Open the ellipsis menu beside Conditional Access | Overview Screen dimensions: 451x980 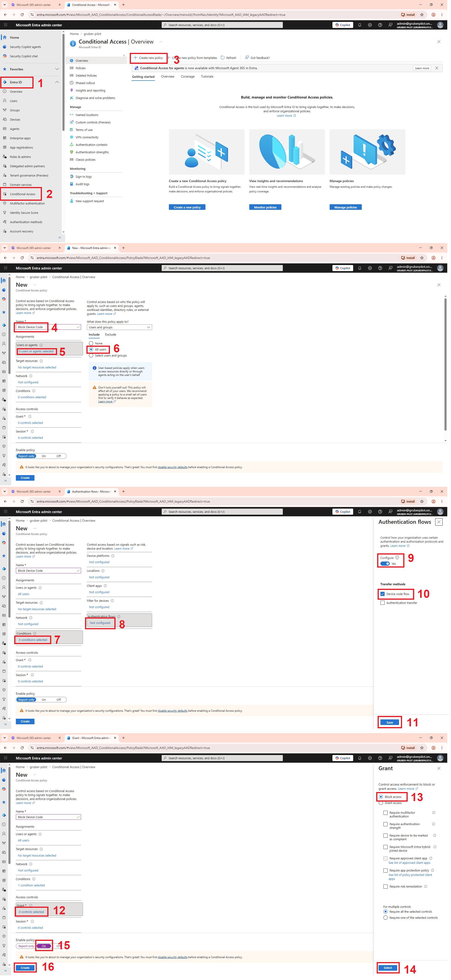(161, 42)
